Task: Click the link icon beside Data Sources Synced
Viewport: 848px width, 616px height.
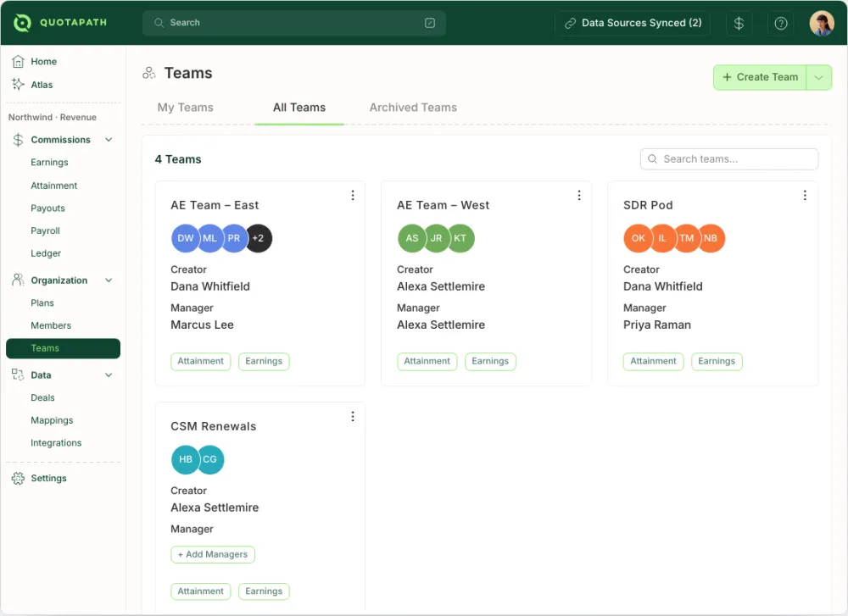Action: pyautogui.click(x=570, y=23)
